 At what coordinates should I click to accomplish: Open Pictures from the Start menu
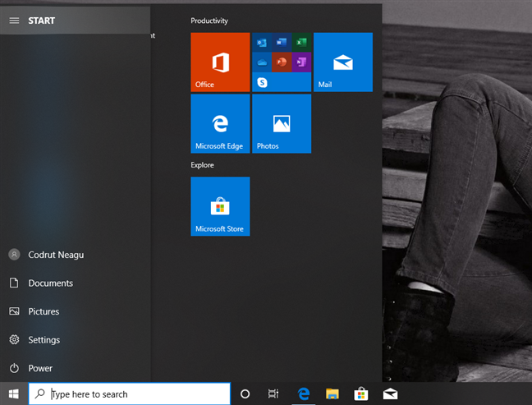coord(76,311)
